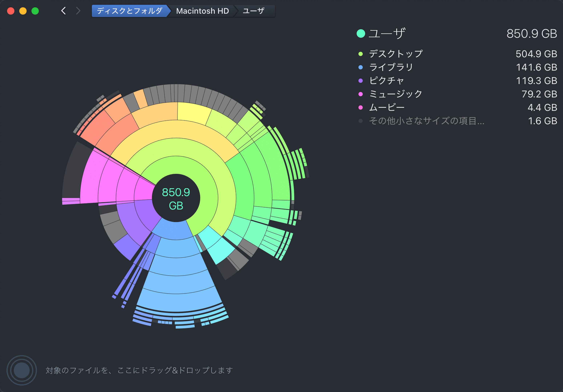The image size is (563, 392).
Task: Open ライブラリ entry of 141.6 GB
Action: tap(391, 67)
